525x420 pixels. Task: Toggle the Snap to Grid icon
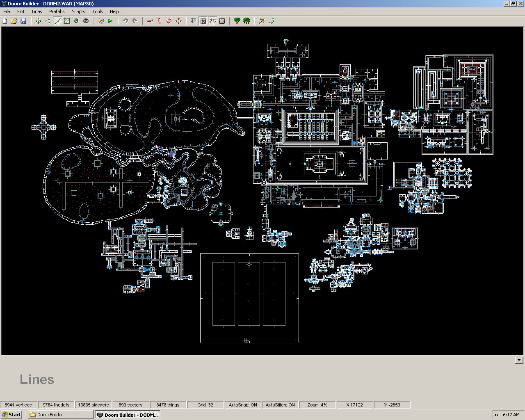tap(203, 21)
